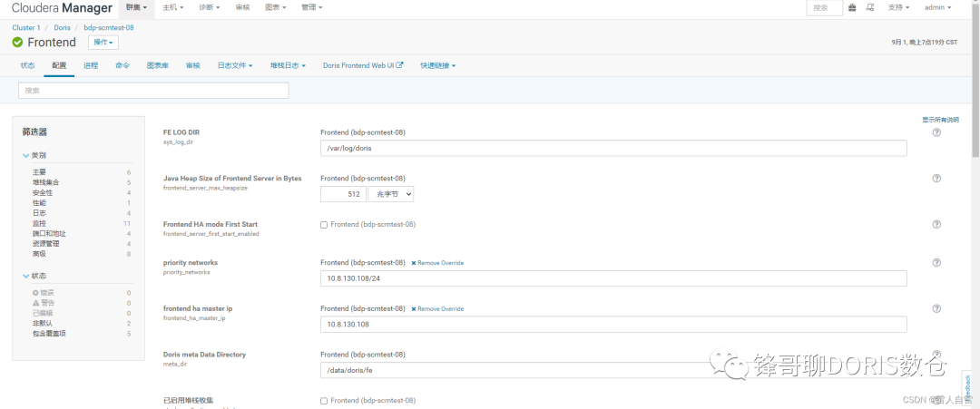This screenshot has width=980, height=409.
Task: Switch to the 进程 tab
Action: tap(91, 65)
